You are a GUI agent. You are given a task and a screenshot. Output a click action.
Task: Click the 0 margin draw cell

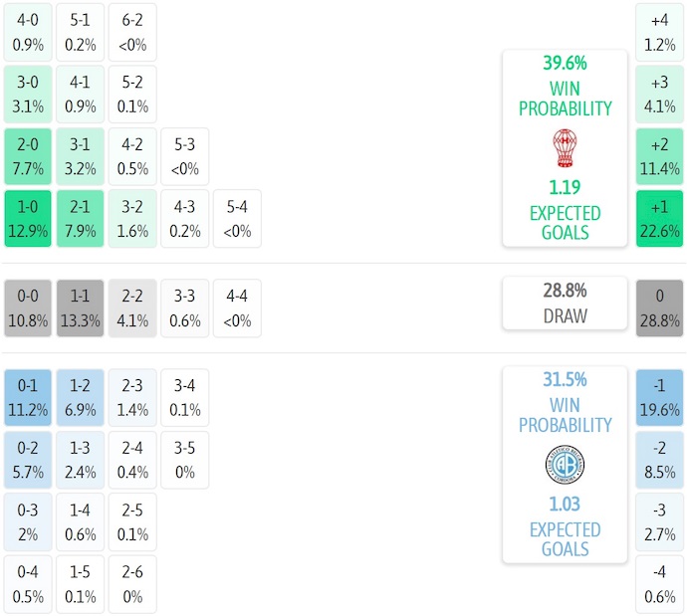[660, 308]
